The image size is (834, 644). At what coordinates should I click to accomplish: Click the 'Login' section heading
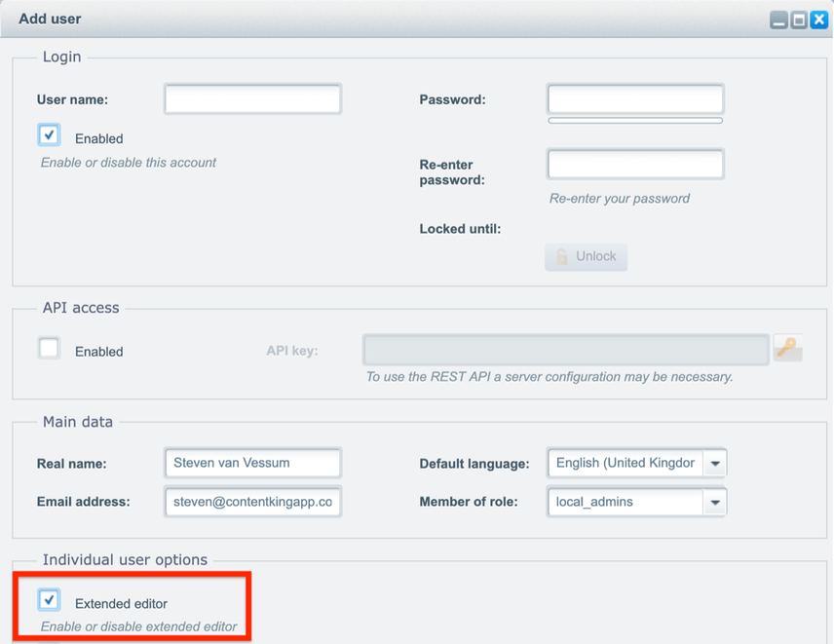61,57
